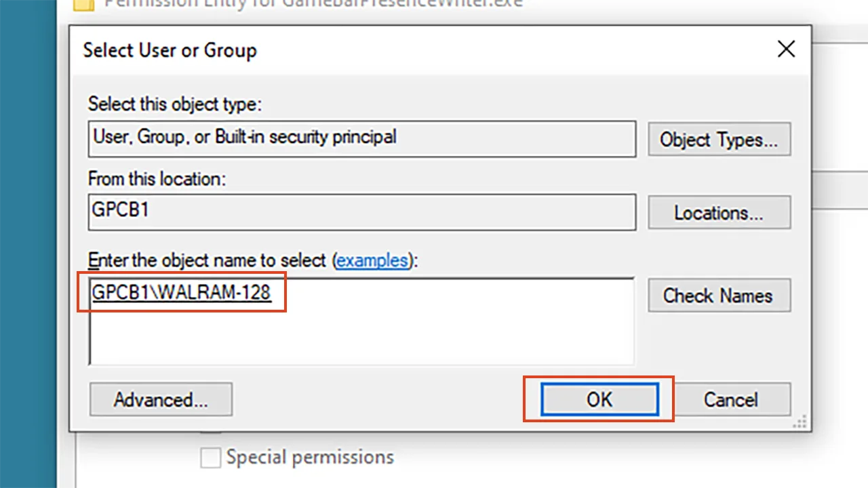Open the Advanced search options
The width and height of the screenshot is (868, 488).
(161, 399)
